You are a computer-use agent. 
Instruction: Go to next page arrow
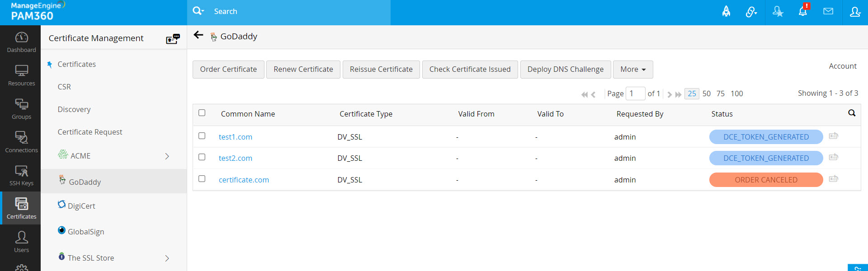[x=669, y=94]
